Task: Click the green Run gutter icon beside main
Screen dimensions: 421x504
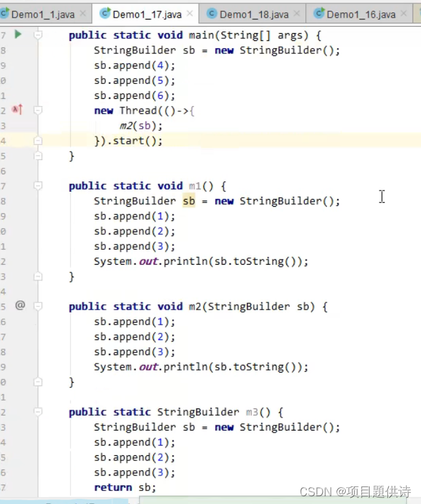Action: [x=18, y=34]
